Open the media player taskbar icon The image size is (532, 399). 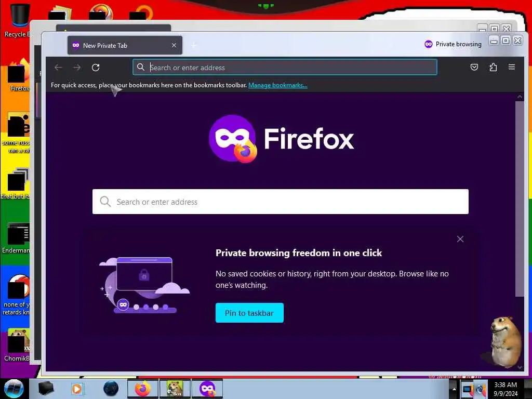pos(77,389)
